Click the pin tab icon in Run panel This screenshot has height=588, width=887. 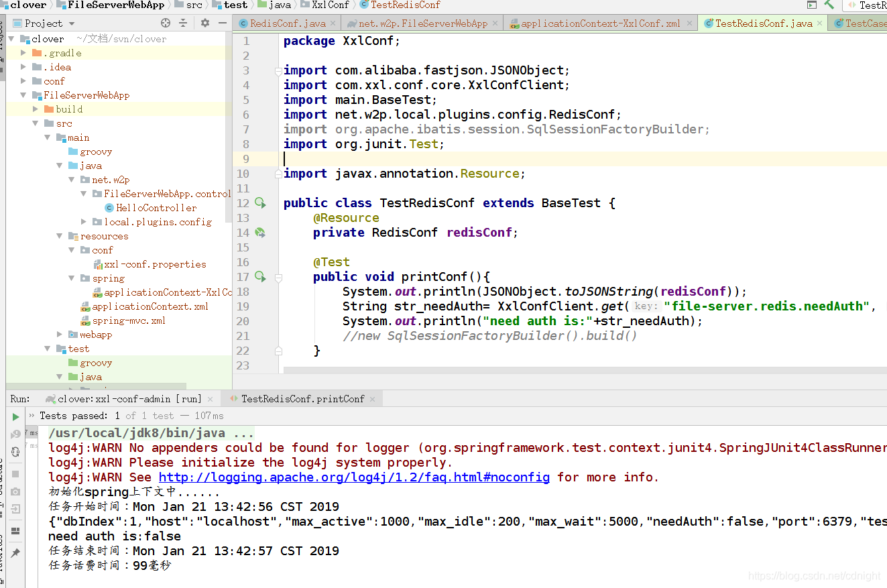point(15,553)
